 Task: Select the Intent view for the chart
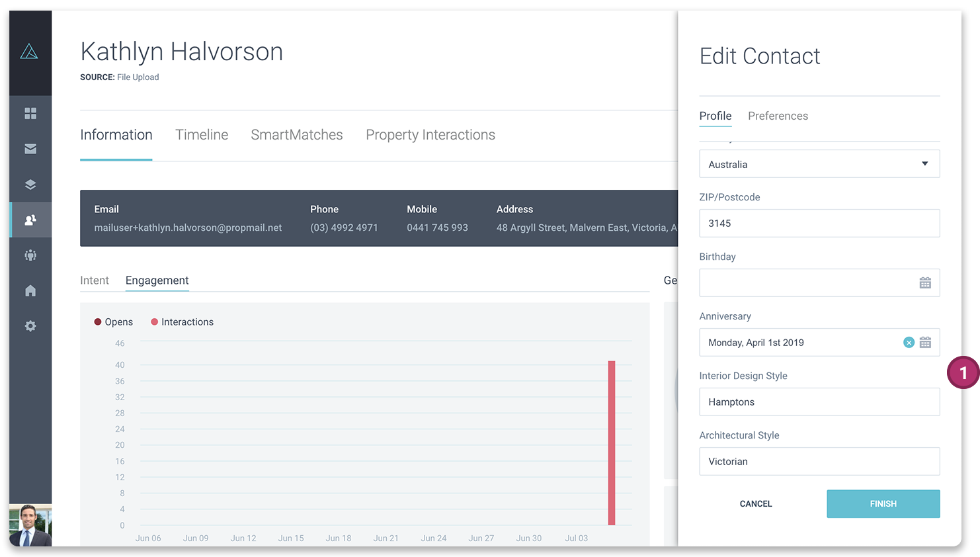click(95, 280)
